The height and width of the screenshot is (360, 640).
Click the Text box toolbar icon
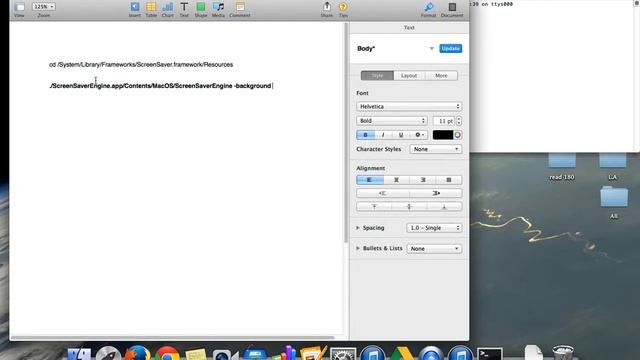click(184, 9)
